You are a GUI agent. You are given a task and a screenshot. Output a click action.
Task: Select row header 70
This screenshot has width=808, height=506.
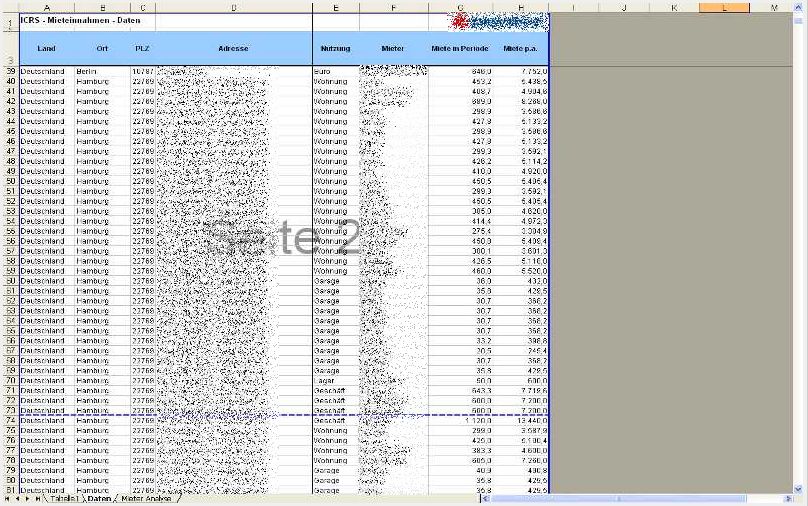(10, 380)
